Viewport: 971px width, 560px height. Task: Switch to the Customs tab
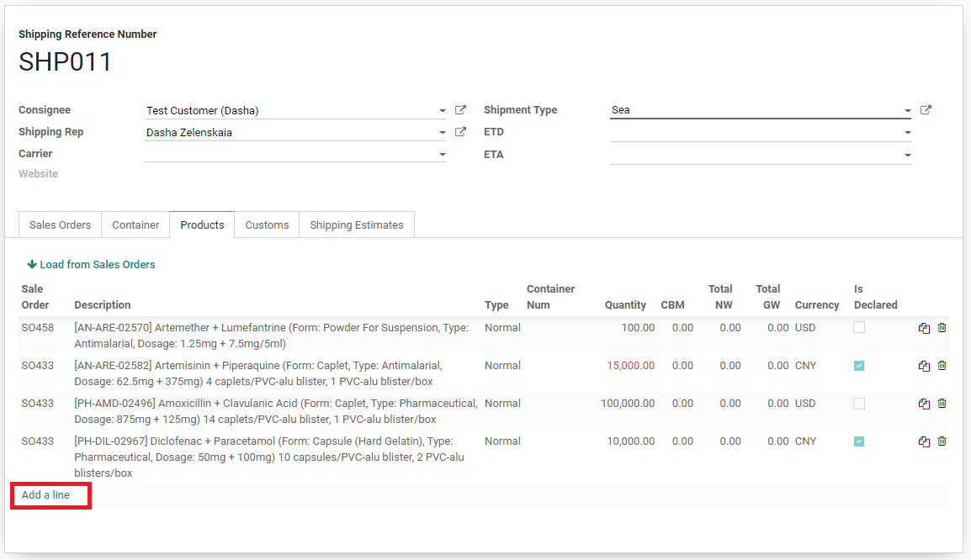tap(267, 225)
